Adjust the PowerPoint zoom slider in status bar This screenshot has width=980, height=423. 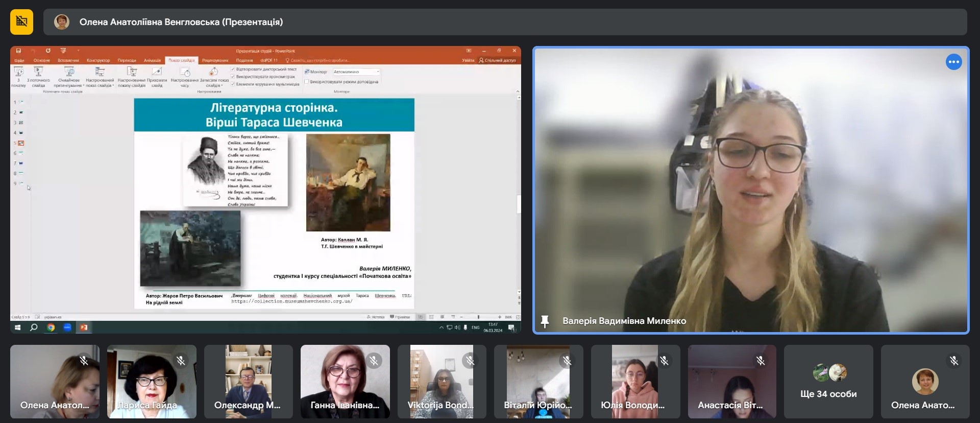(x=478, y=317)
